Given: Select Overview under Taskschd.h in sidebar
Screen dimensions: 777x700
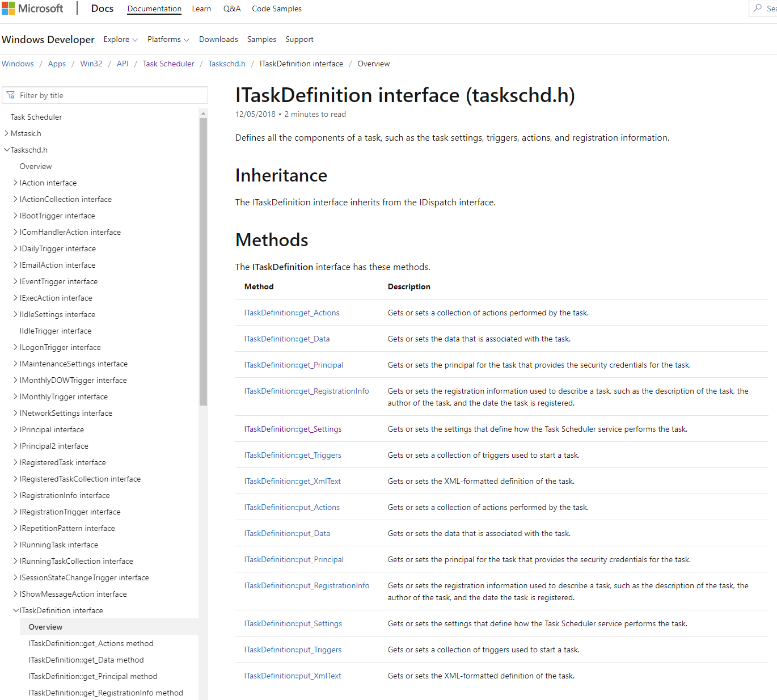Looking at the screenshot, I should point(36,166).
